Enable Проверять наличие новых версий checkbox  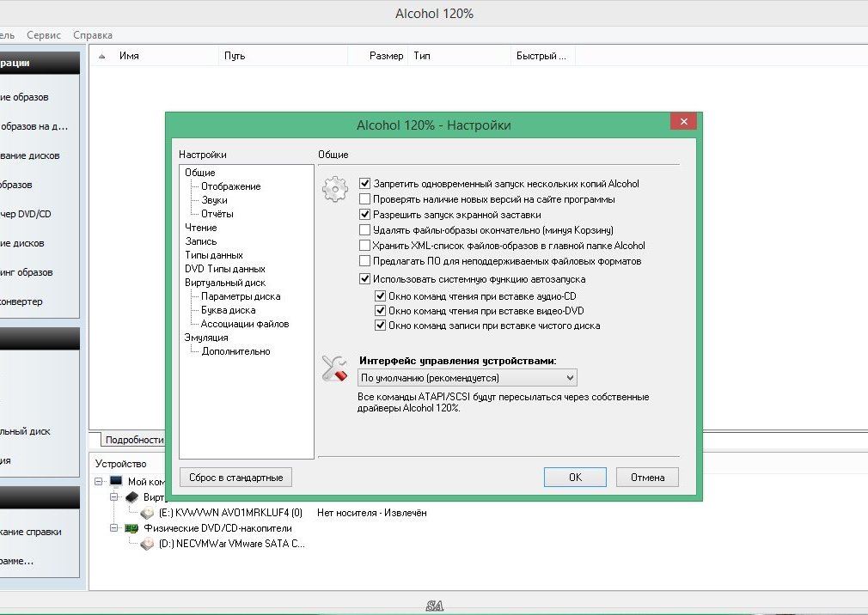click(x=364, y=199)
